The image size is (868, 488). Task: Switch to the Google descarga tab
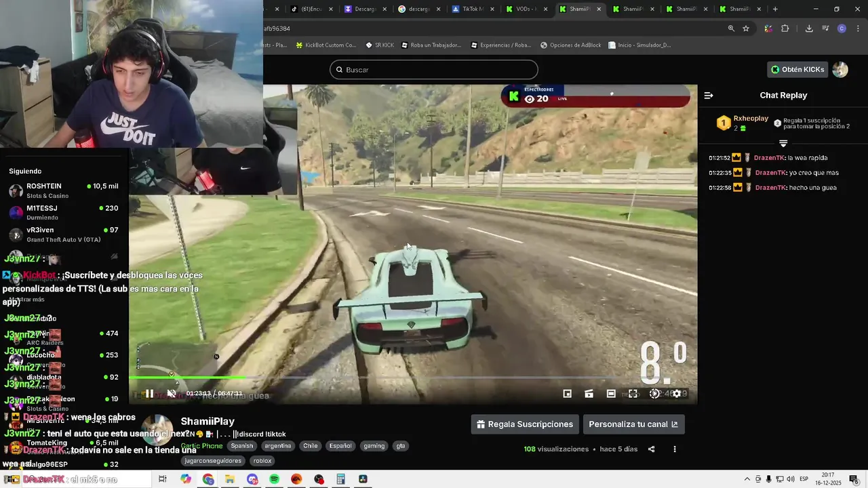click(x=418, y=9)
